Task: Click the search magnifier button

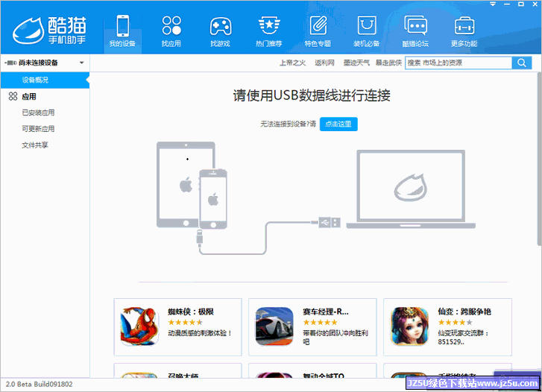Action: coord(522,63)
